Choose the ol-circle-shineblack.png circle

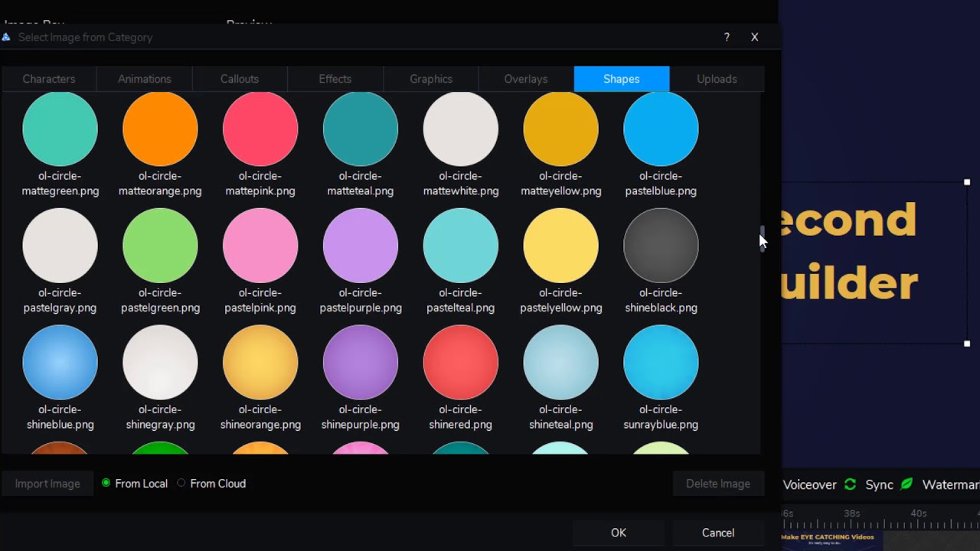click(x=661, y=246)
